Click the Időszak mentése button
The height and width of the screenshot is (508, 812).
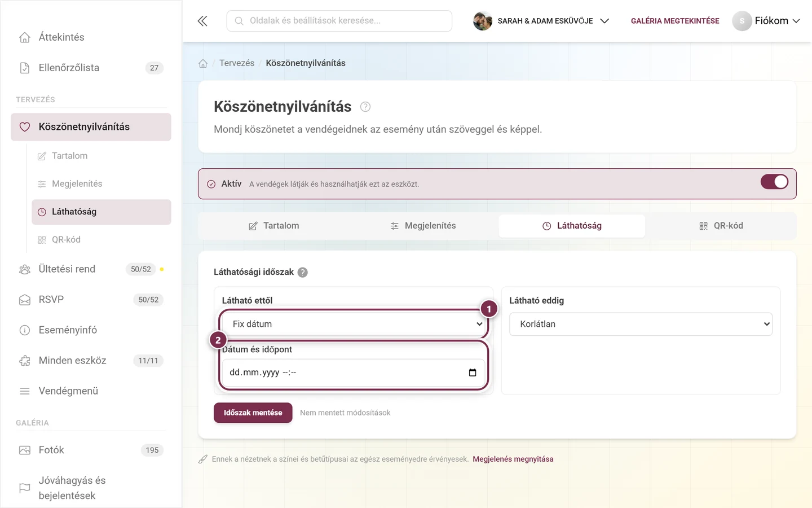[x=253, y=413]
